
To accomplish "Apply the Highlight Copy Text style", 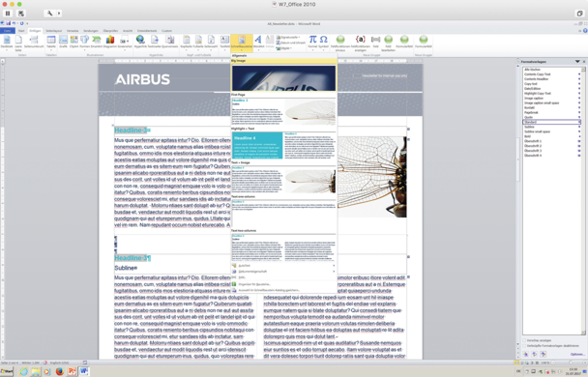I will (x=551, y=94).
